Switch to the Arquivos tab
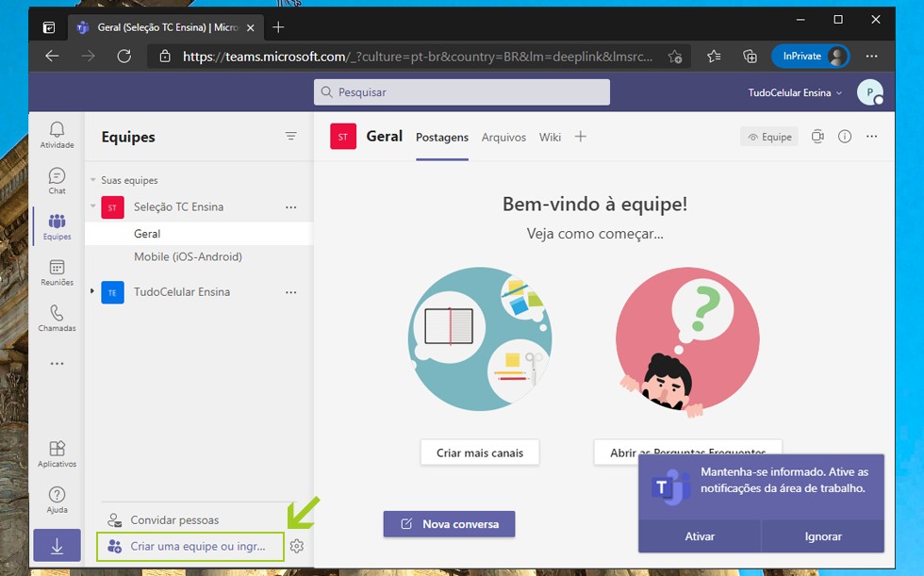This screenshot has width=924, height=576. click(x=503, y=137)
